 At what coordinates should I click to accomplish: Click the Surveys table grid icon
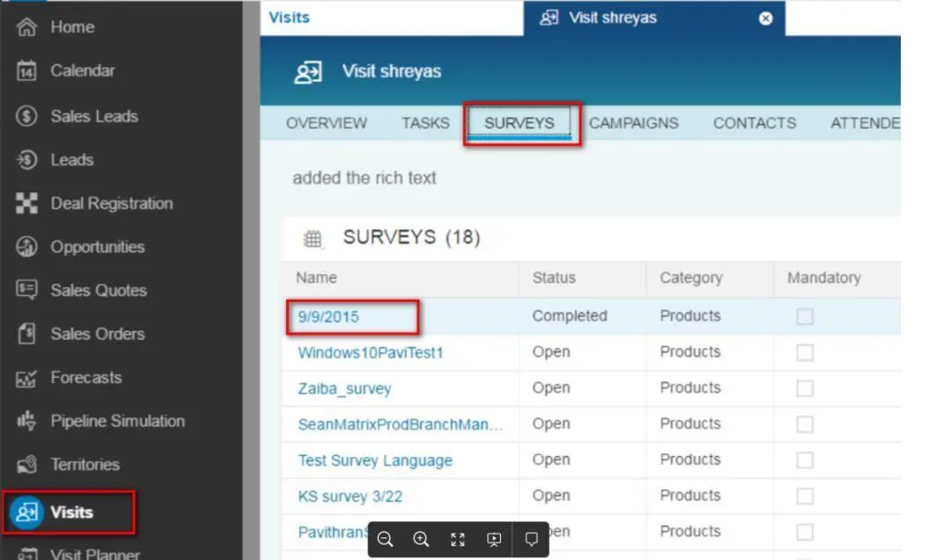(x=313, y=239)
